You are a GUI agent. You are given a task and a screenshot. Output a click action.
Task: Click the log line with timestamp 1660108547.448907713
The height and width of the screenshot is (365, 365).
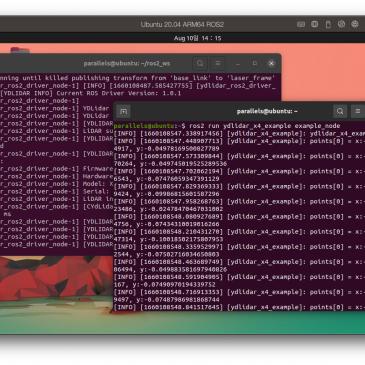(239, 141)
